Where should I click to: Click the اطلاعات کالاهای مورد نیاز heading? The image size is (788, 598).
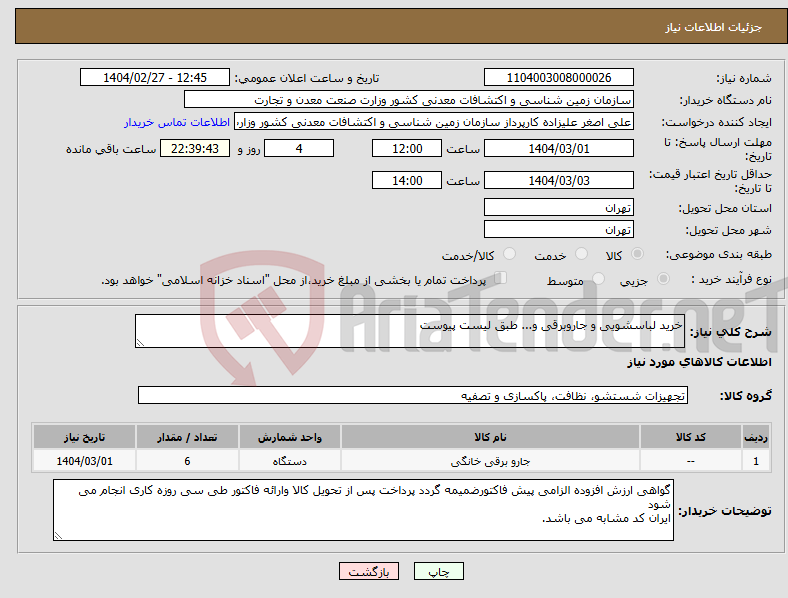coord(699,362)
